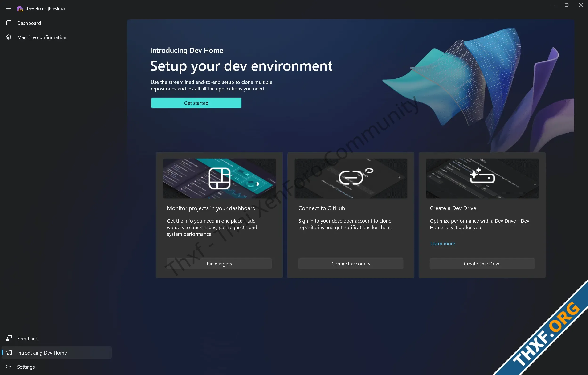The height and width of the screenshot is (375, 588).
Task: Maximize the Dev Home window
Action: pyautogui.click(x=567, y=5)
